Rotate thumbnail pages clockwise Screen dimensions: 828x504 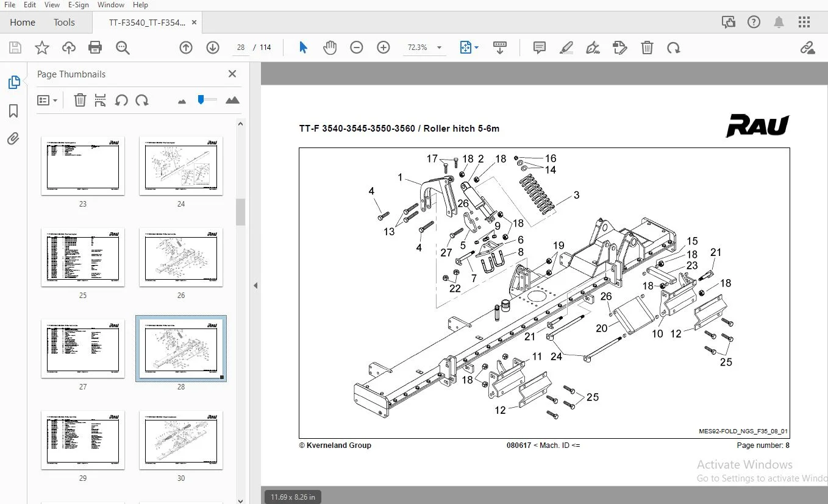tap(142, 100)
